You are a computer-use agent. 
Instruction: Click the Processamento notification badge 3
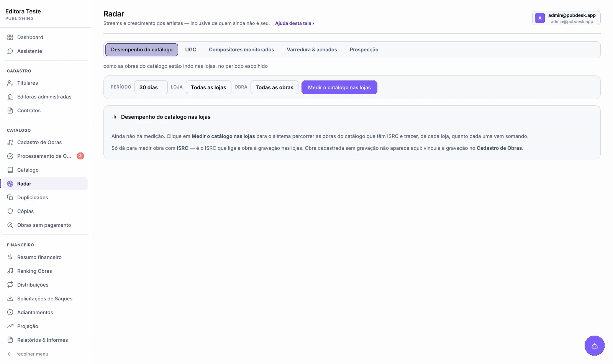tap(80, 156)
